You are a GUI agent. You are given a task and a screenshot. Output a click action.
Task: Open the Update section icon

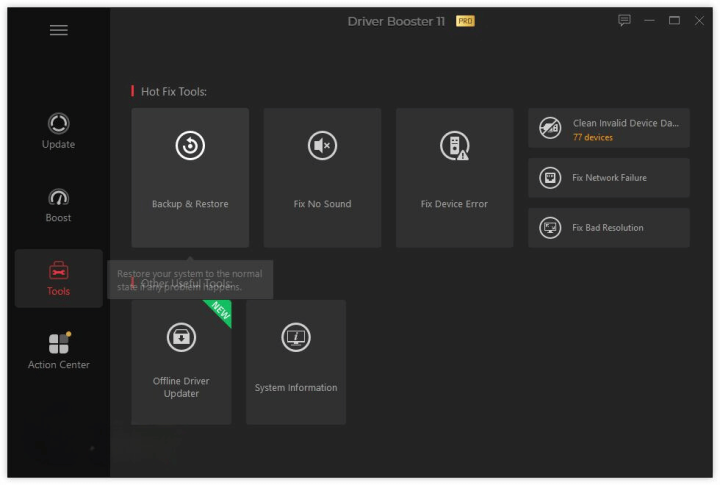click(59, 124)
